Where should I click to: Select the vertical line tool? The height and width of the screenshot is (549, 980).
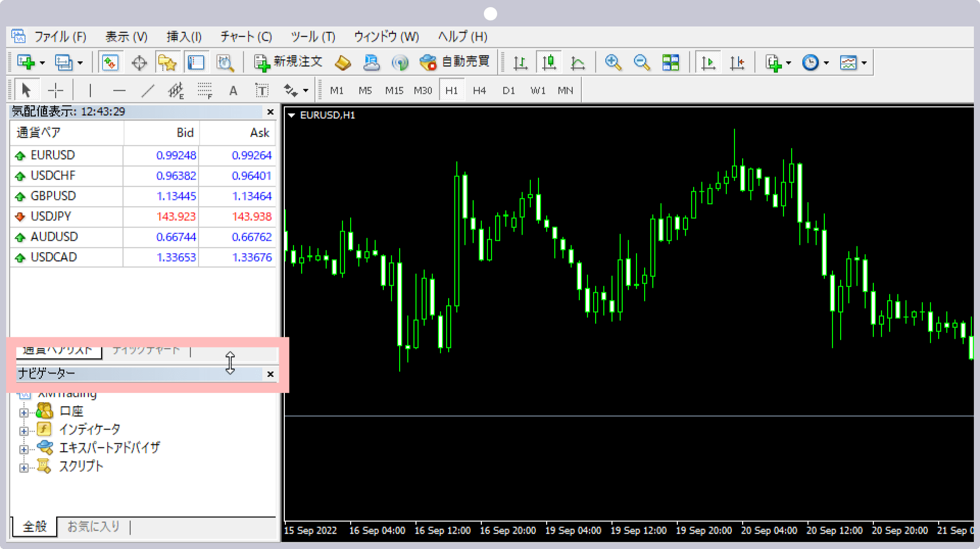[x=90, y=91]
